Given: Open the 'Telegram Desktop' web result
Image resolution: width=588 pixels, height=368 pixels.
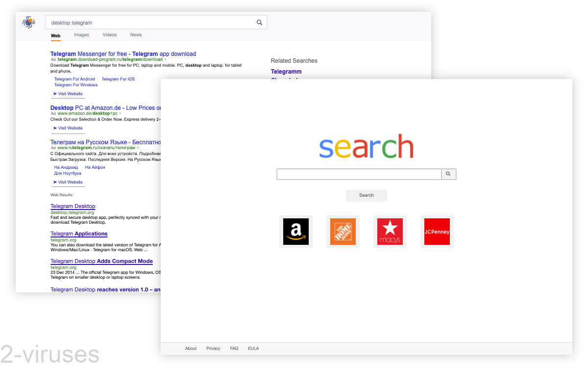Looking at the screenshot, I should 73,206.
